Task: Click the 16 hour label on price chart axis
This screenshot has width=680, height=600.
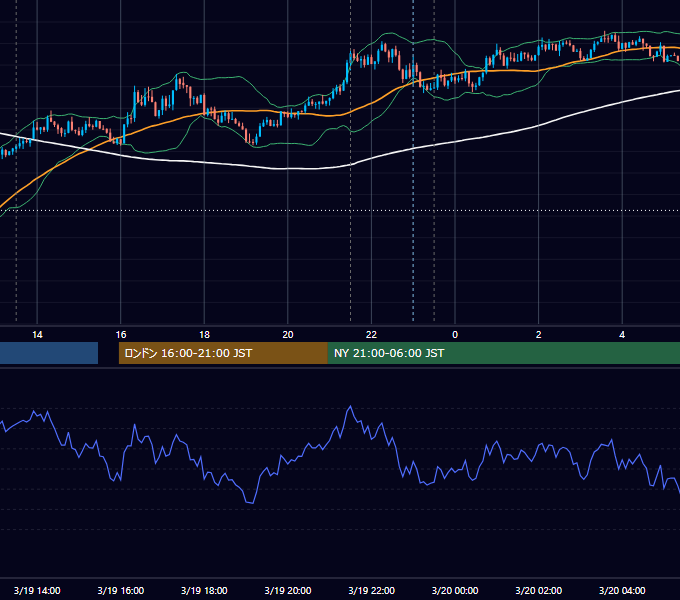Action: coord(121,335)
